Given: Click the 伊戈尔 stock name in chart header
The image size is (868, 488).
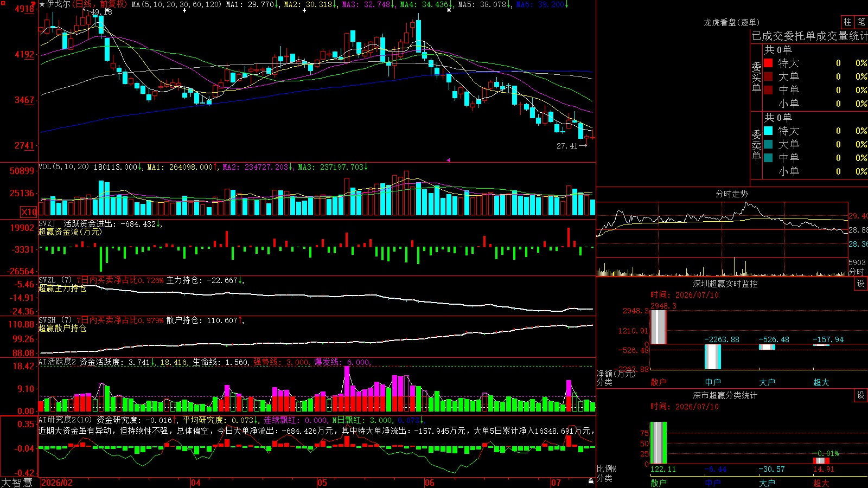Looking at the screenshot, I should click(59, 4).
